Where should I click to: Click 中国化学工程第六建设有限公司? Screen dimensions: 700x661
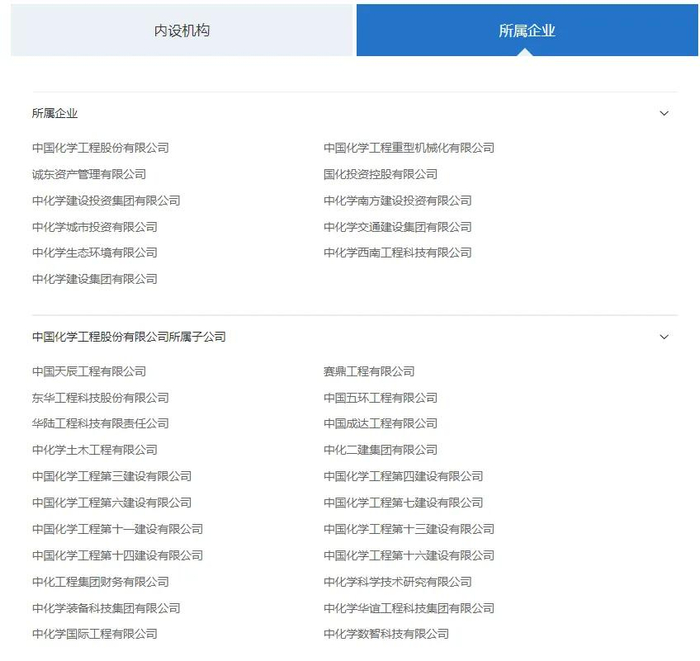click(112, 503)
